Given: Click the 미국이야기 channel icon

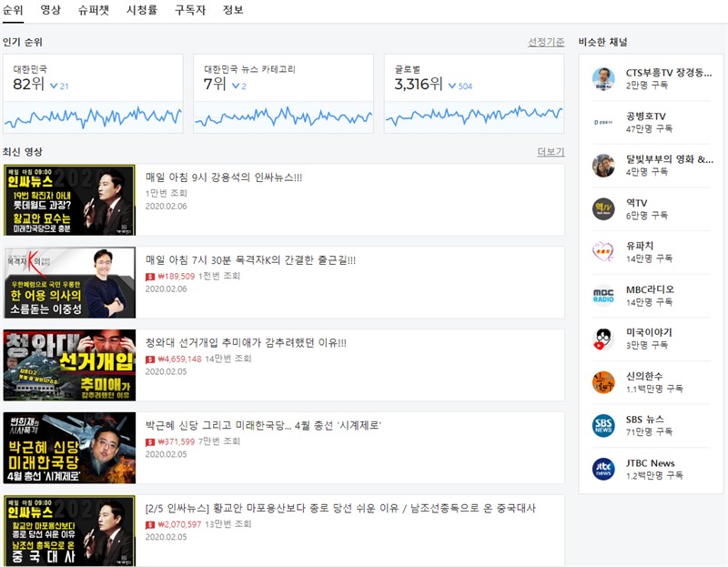Looking at the screenshot, I should click(603, 339).
